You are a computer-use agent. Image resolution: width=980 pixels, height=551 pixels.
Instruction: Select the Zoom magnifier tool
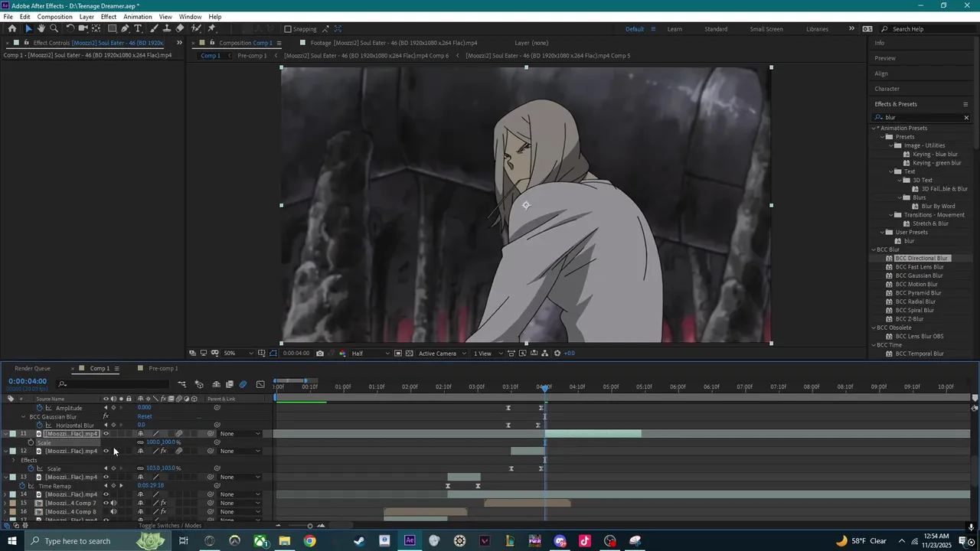pyautogui.click(x=54, y=28)
